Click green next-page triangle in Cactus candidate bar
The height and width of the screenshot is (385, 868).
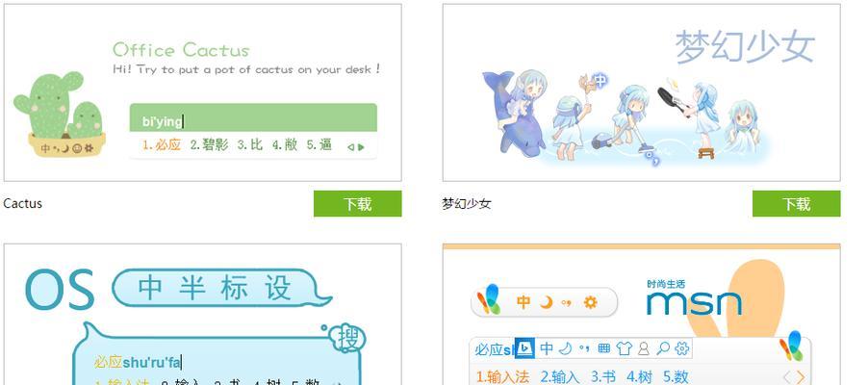(362, 147)
